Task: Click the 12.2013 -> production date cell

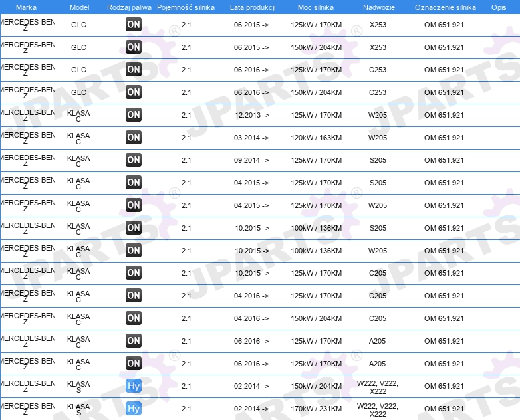Action: [x=252, y=115]
